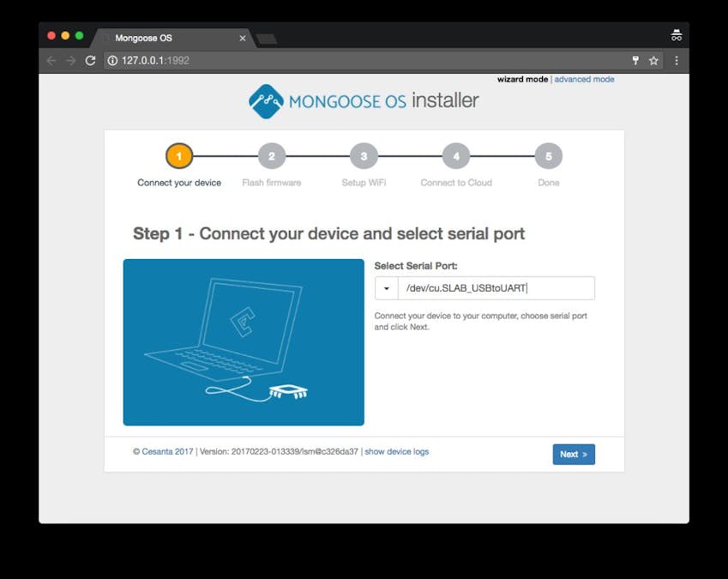Click inside the serial port input field
The image size is (728, 579).
point(489,288)
